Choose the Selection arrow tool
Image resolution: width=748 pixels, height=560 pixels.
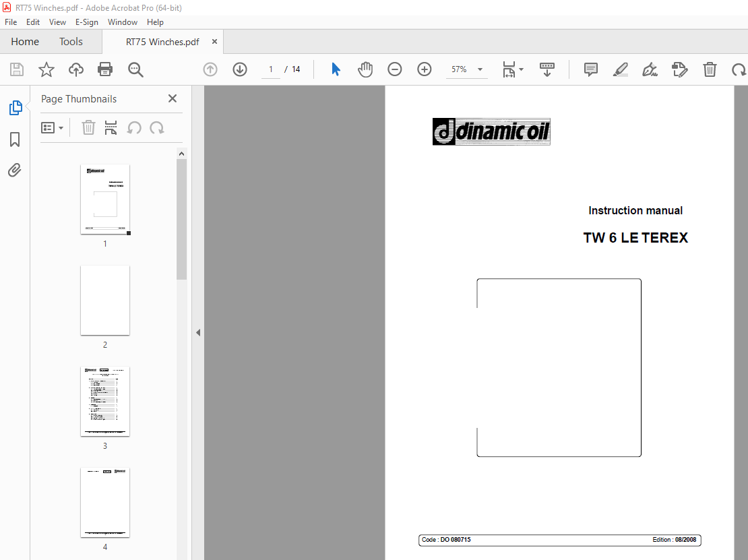[336, 69]
